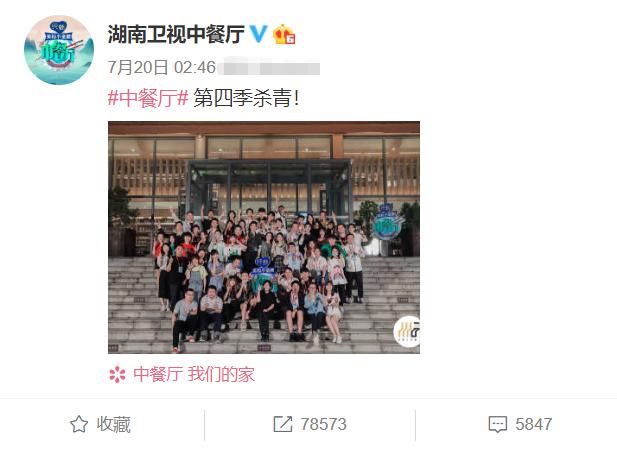Image resolution: width=617 pixels, height=450 pixels.
Task: Click the watermark logo on photo corner
Action: [x=407, y=332]
